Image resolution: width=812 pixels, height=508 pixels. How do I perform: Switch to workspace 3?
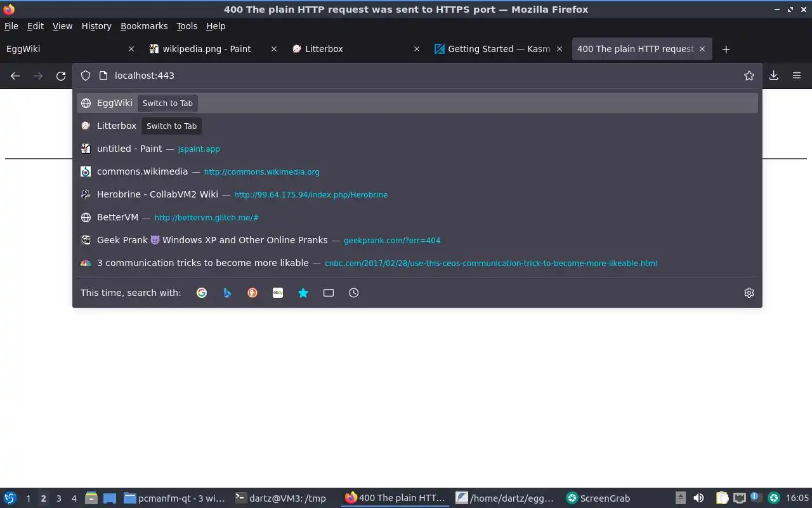point(58,498)
